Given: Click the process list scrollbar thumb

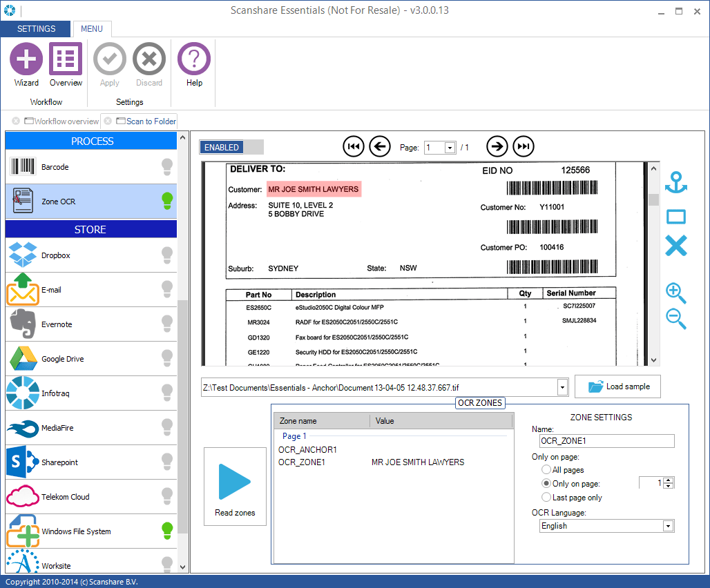Looking at the screenshot, I should tap(182, 416).
